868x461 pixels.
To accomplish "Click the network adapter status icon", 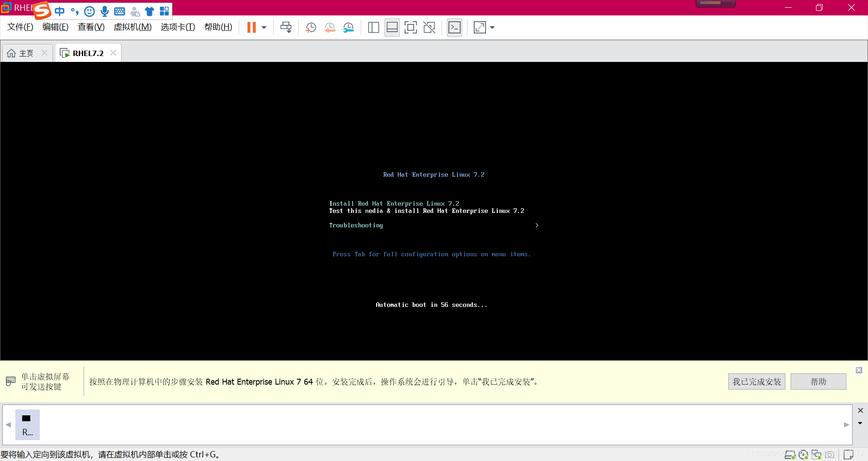I will click(x=816, y=455).
